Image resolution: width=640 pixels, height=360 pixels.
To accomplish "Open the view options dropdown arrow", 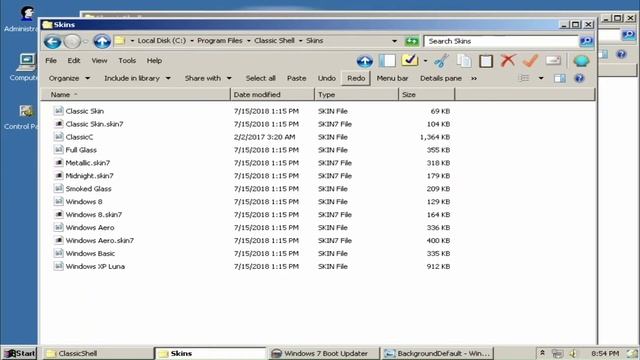I will (541, 78).
